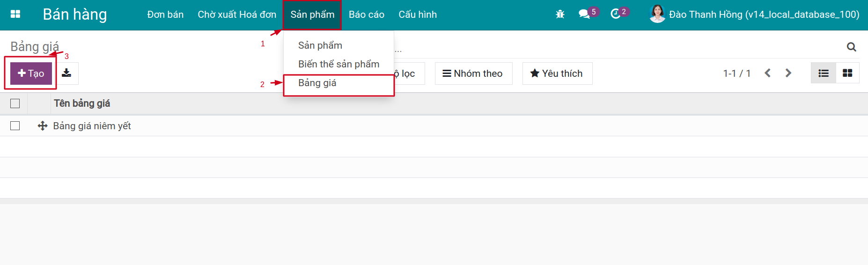The image size is (868, 265).
Task: Switch to list view icon
Action: point(824,73)
